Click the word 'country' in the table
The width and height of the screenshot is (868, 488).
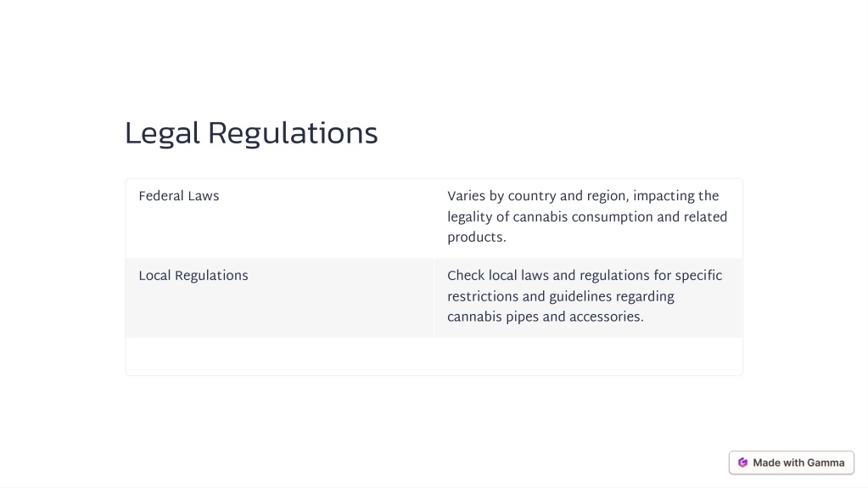(x=532, y=197)
